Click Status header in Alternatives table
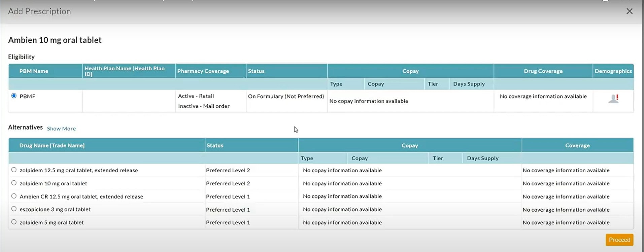644x252 pixels. coord(215,145)
